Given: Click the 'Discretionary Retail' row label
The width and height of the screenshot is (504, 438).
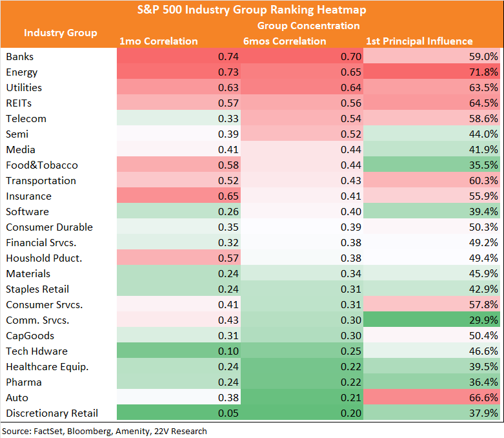Looking at the screenshot, I should (x=52, y=413).
